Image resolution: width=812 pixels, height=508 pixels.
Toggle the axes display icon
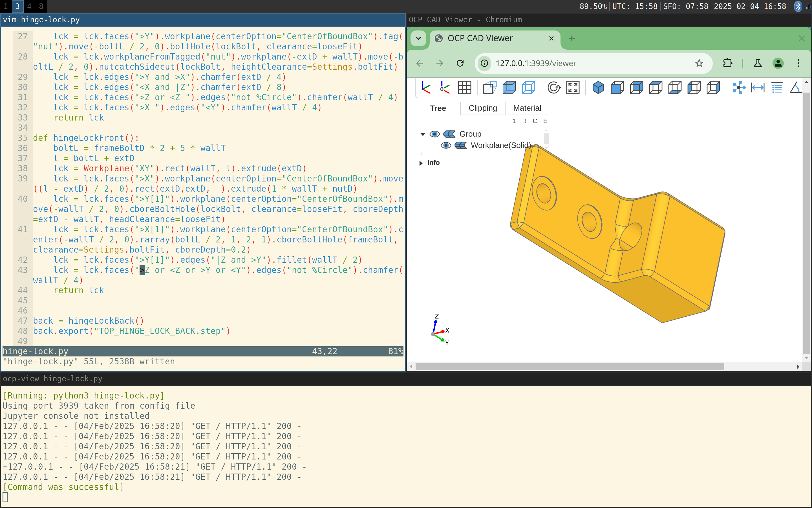pyautogui.click(x=426, y=88)
